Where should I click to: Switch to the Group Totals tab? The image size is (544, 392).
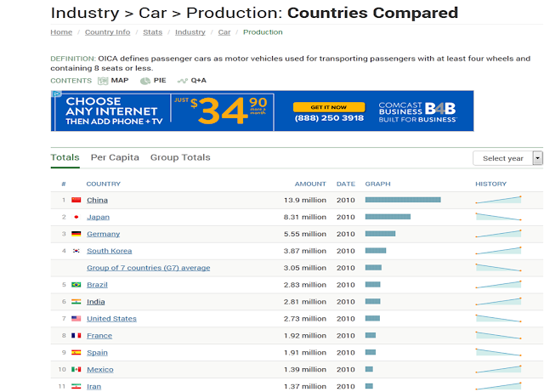coord(180,157)
